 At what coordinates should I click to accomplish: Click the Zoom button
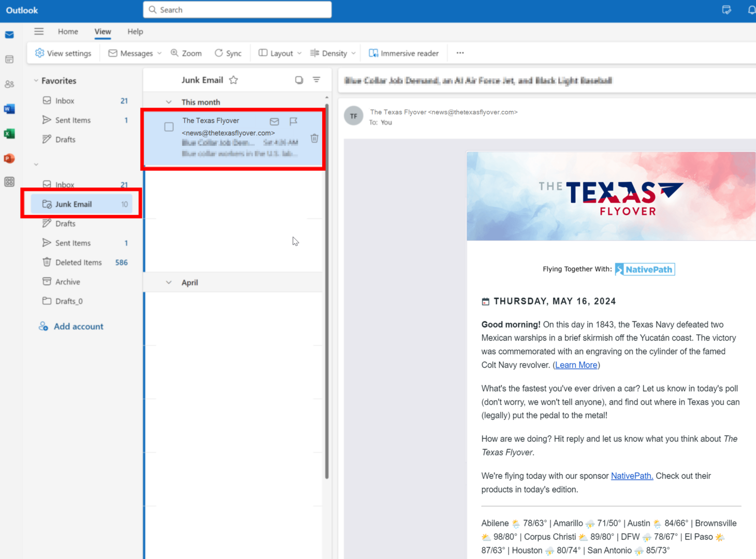[x=186, y=53]
